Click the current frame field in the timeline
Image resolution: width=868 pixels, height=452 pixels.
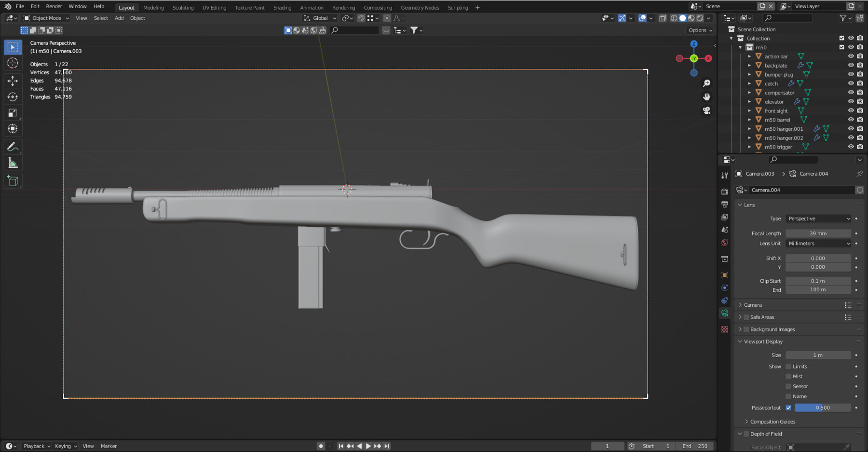click(608, 446)
